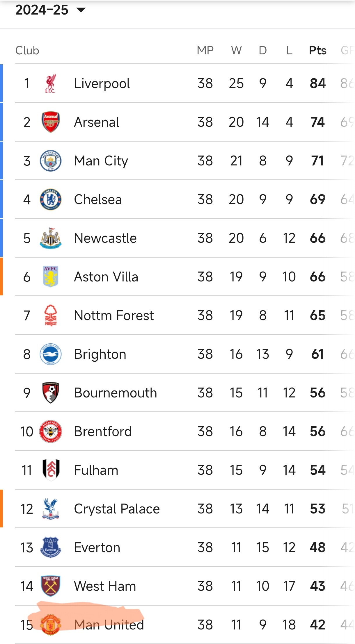Click the Pts column header

click(317, 50)
